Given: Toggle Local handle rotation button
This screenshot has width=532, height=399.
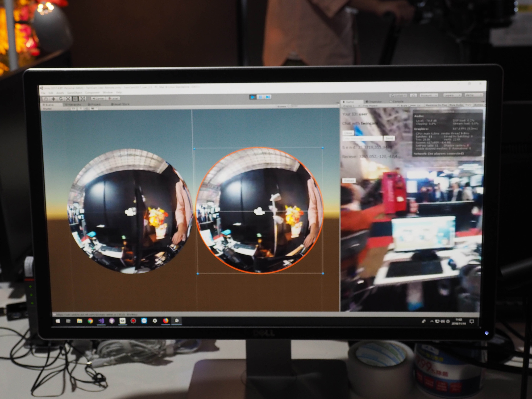Looking at the screenshot, I should (113, 99).
